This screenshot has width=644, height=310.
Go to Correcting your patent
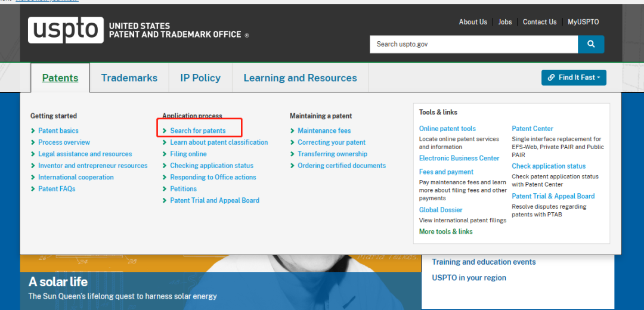click(x=332, y=142)
